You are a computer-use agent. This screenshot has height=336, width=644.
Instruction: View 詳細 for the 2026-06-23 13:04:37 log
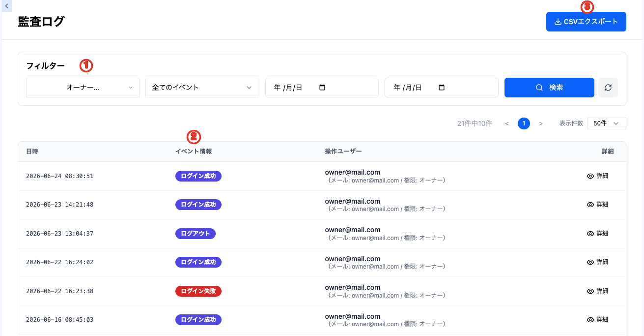coord(597,234)
